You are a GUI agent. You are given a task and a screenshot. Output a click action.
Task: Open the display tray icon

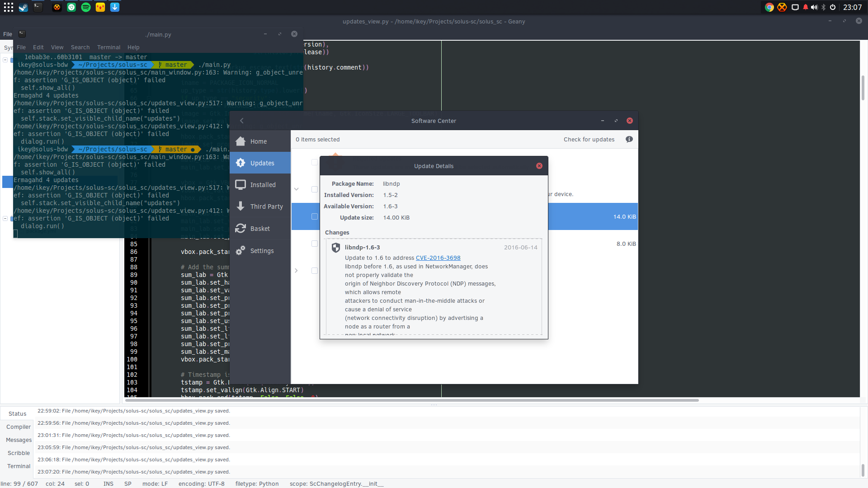[x=795, y=7]
